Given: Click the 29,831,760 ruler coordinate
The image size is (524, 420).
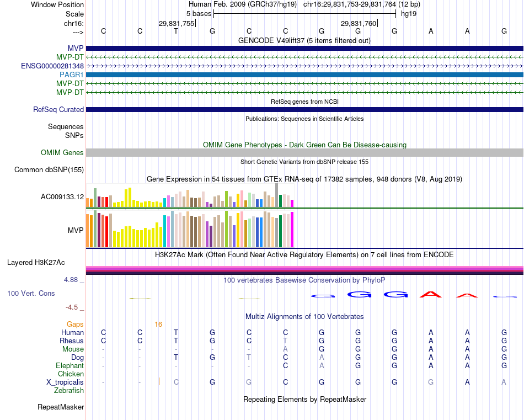Looking at the screenshot, I should (x=358, y=23).
